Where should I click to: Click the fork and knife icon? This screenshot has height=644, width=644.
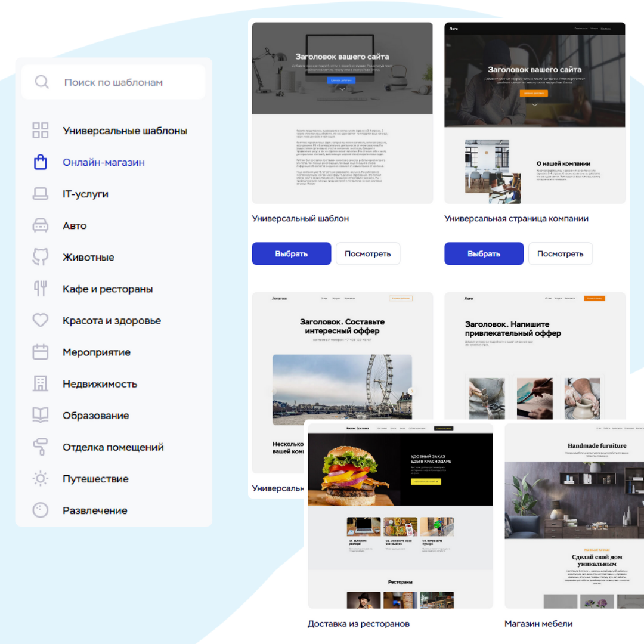41,289
